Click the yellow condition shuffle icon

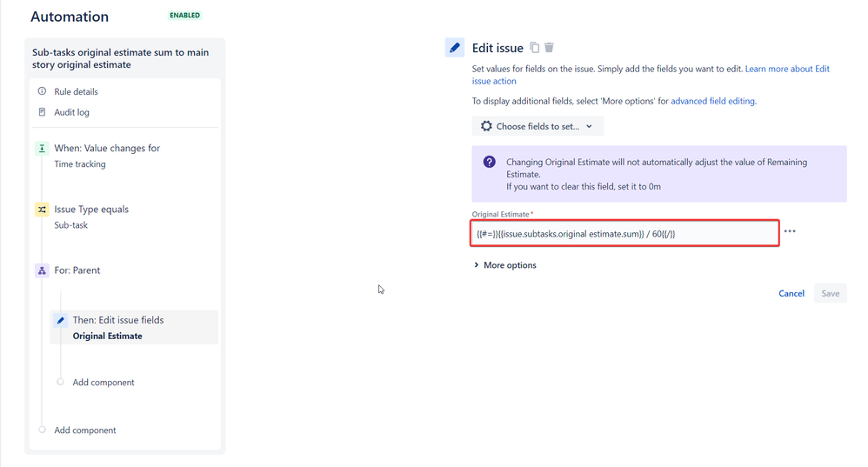[42, 210]
